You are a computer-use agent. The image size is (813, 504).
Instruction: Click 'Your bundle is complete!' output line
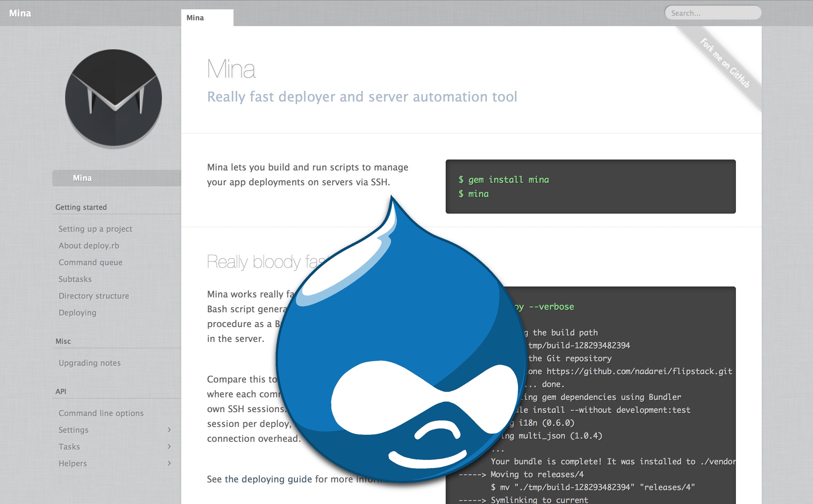tap(613, 462)
